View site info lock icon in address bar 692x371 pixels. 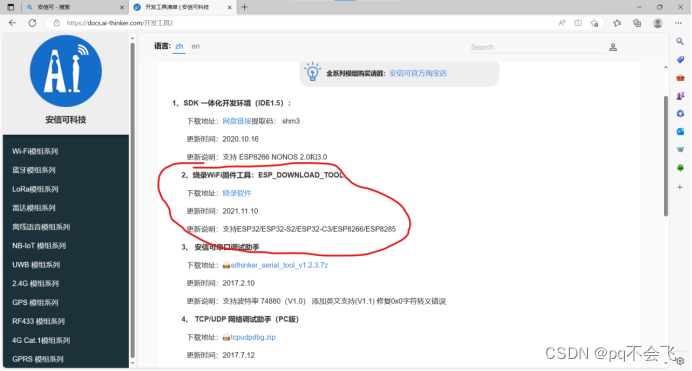point(56,23)
